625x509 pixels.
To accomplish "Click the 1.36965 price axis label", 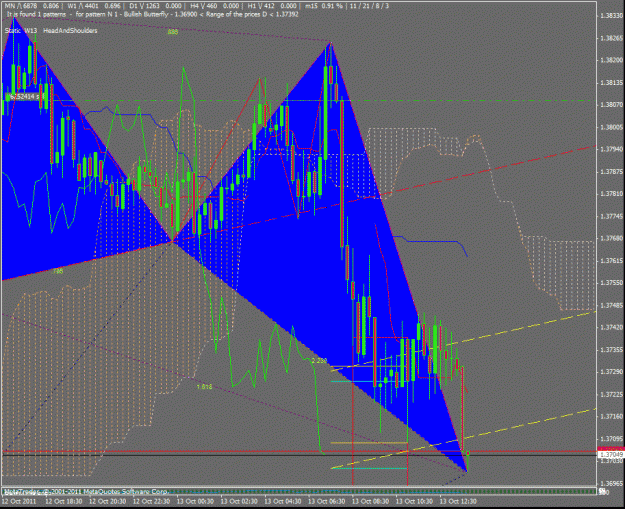I will [611, 483].
